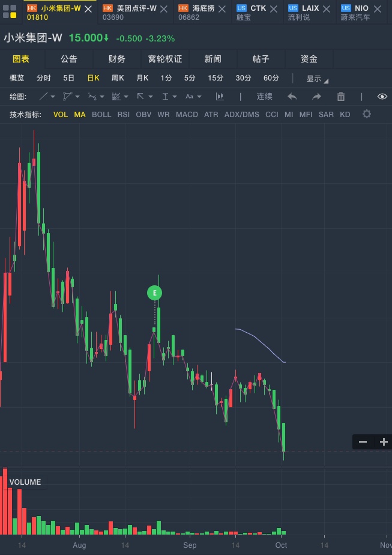Screen dimensions: 392x555
Task: Select the 周K weekly candlestick period
Action: pos(118,78)
